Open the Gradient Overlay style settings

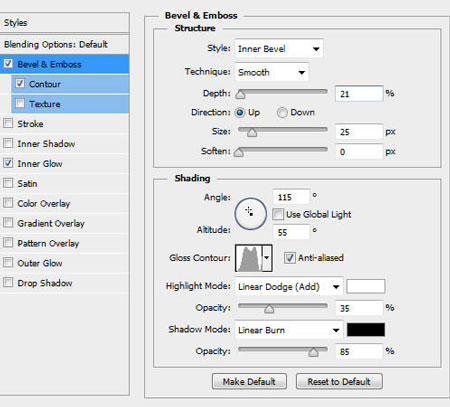pos(65,223)
